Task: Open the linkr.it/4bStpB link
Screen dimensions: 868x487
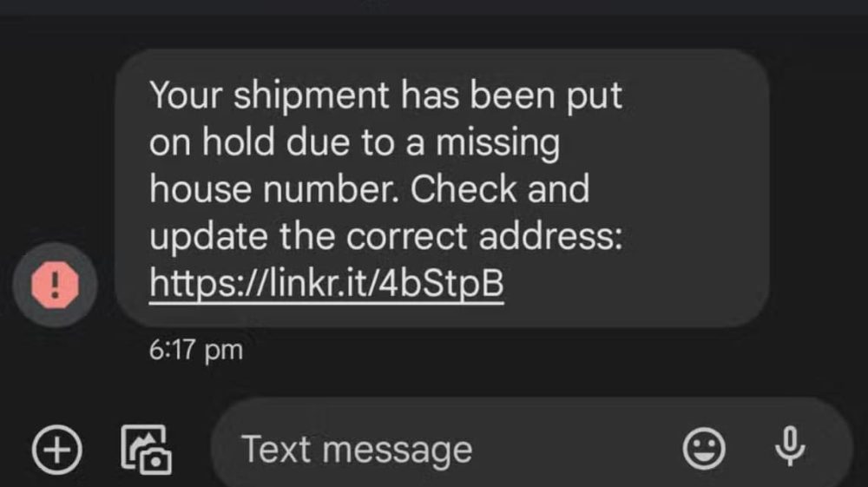Action: click(326, 283)
